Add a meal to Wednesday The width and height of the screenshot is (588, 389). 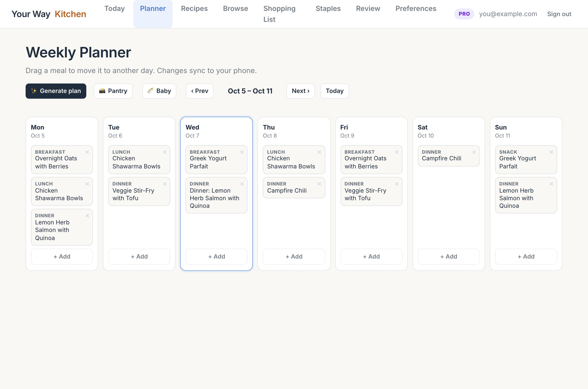click(216, 256)
